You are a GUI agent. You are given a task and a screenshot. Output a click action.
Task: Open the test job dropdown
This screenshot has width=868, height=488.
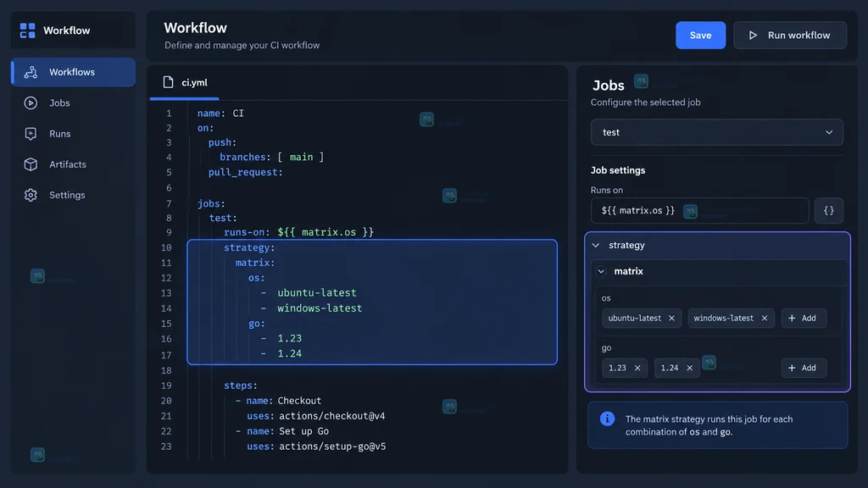[717, 132]
